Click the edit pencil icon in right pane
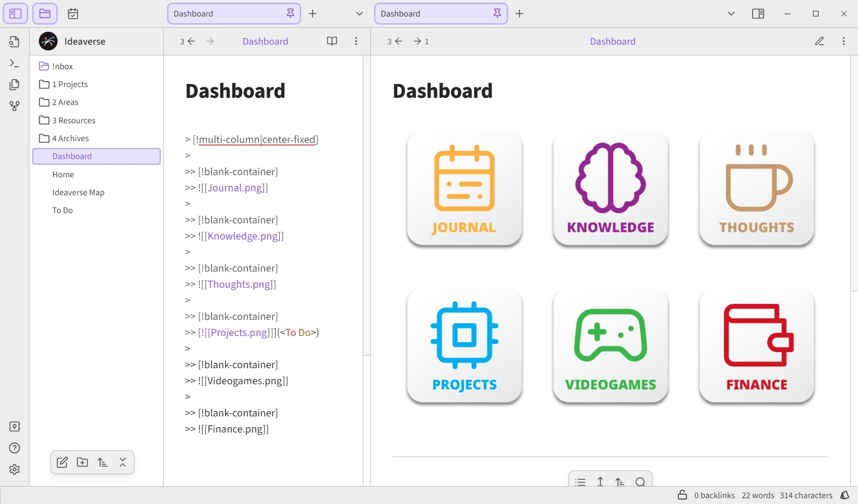858x504 pixels. [819, 41]
